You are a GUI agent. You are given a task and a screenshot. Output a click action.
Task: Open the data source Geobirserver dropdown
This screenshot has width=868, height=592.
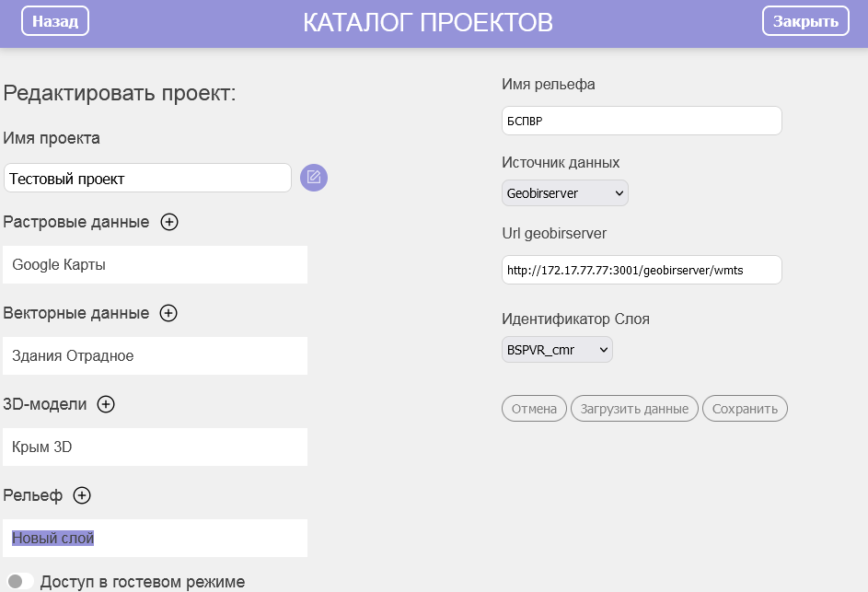point(565,193)
